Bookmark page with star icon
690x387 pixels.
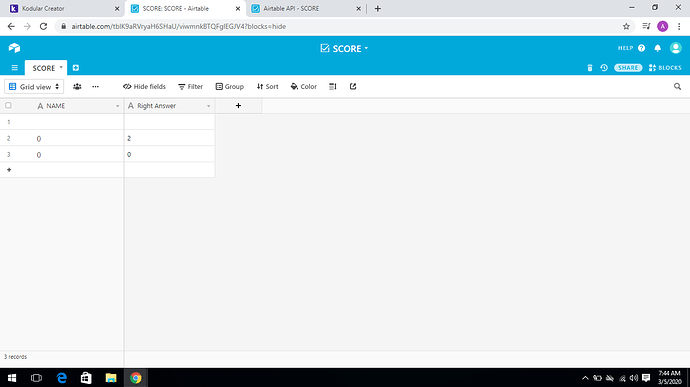coord(626,26)
